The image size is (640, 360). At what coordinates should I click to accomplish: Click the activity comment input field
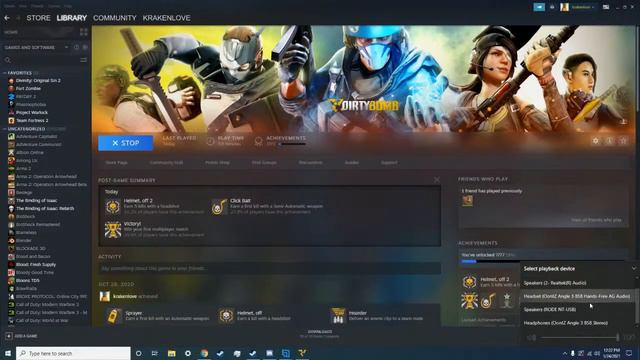coord(269,269)
